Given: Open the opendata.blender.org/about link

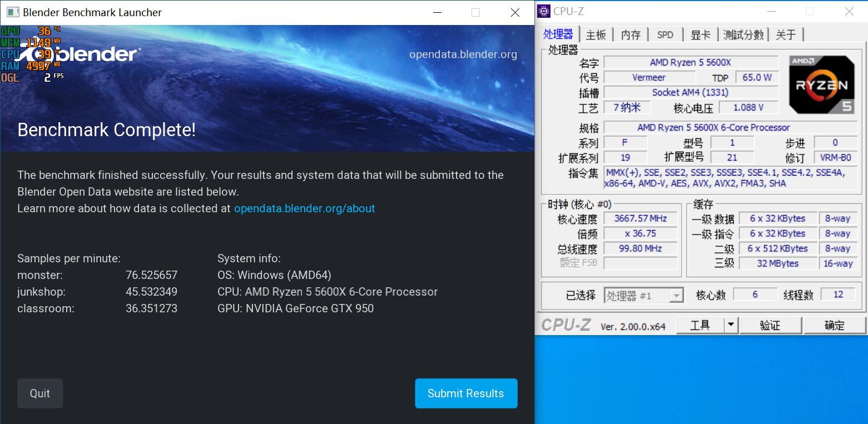Looking at the screenshot, I should [304, 208].
